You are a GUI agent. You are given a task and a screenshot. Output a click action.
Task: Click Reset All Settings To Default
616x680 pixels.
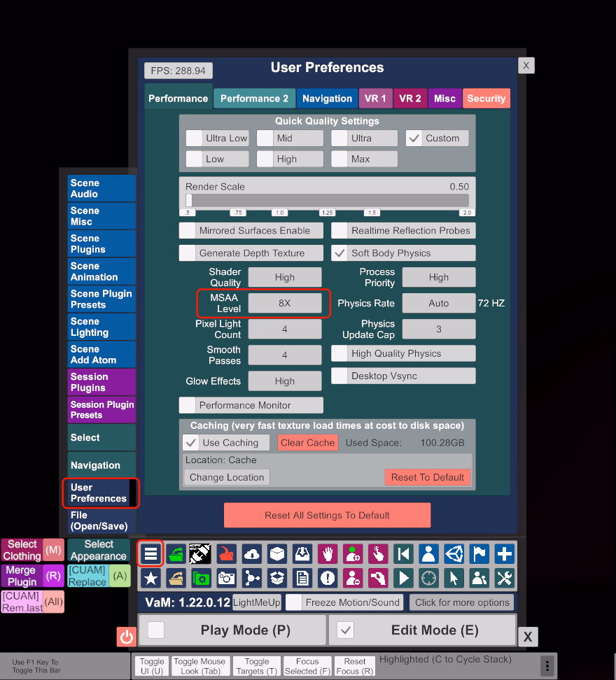click(x=327, y=516)
